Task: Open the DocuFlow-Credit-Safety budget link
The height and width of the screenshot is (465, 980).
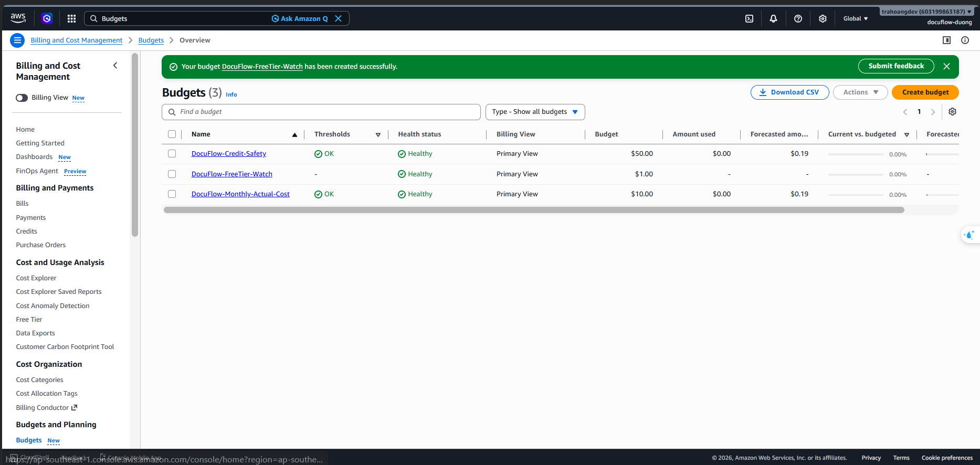Action: [229, 154]
